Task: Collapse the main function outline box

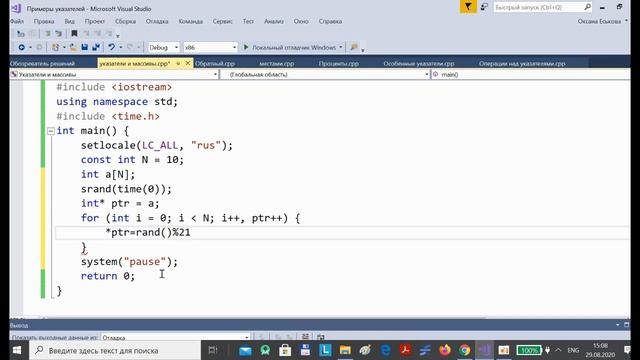Action: point(51,131)
